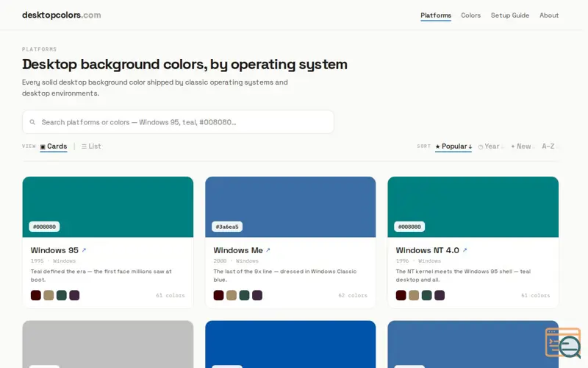
Task: Select dark maroon swatch on Windows NT 4.0
Action: (x=401, y=296)
